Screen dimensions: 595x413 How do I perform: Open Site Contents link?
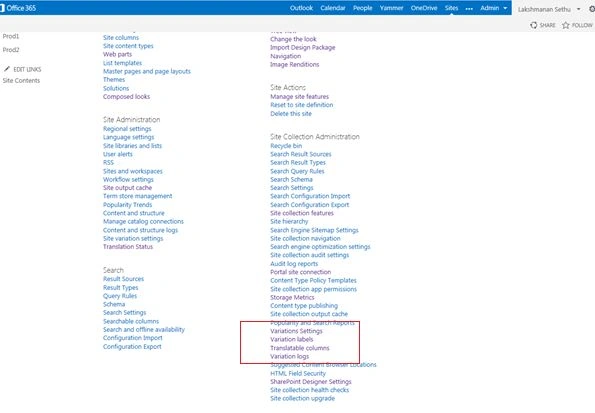pos(21,80)
